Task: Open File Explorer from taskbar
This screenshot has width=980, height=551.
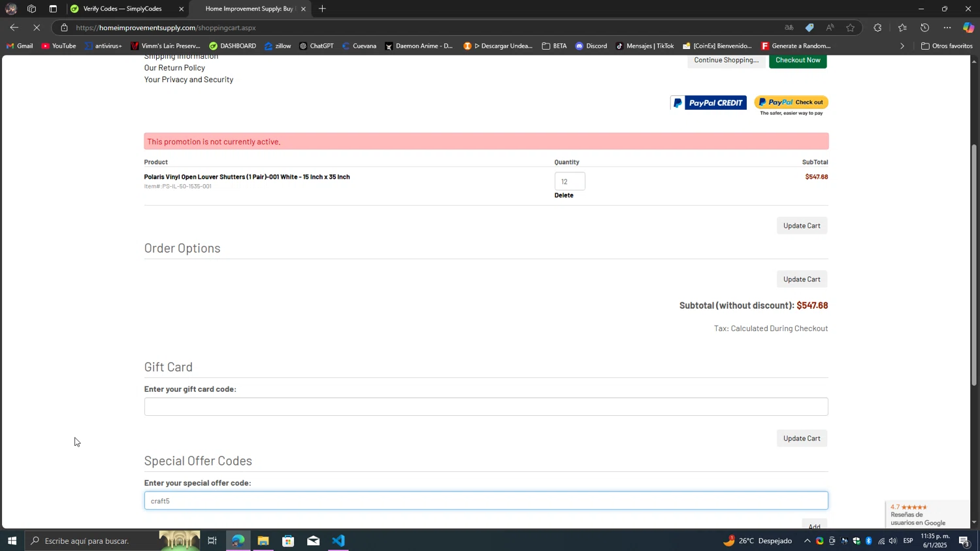Action: pos(263,541)
